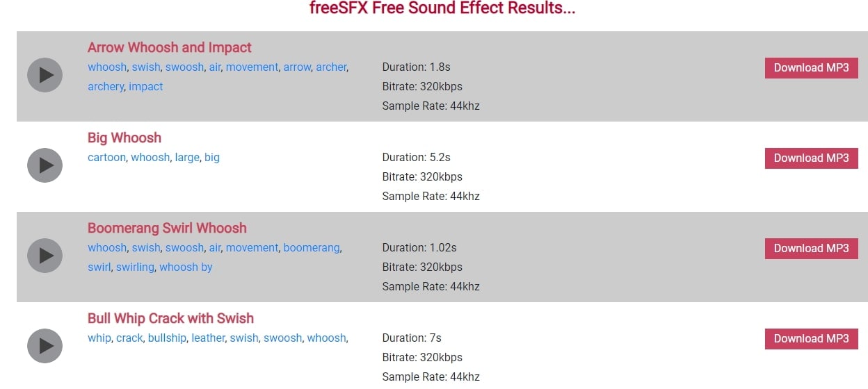868x389 pixels.
Task: Open the Arrow Whoosh and Impact title
Action: tap(169, 48)
